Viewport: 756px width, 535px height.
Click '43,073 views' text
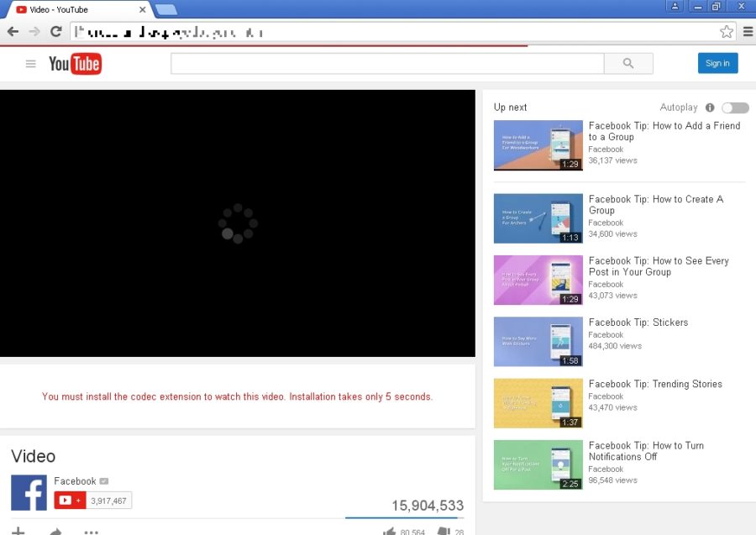coord(613,296)
